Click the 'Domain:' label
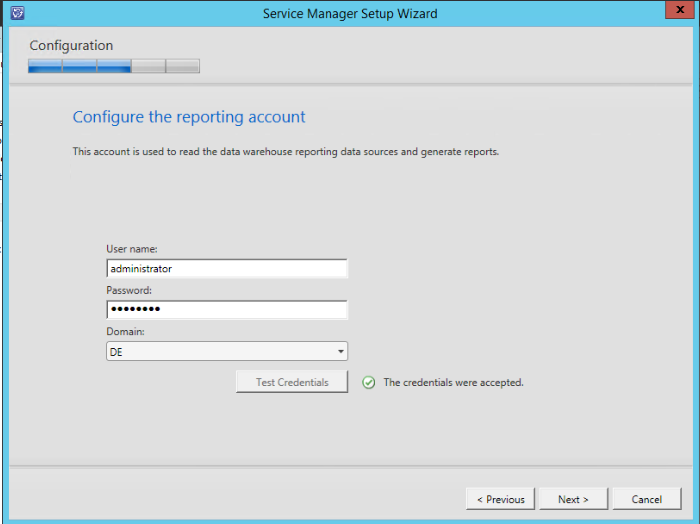The width and height of the screenshot is (700, 524). (123, 331)
